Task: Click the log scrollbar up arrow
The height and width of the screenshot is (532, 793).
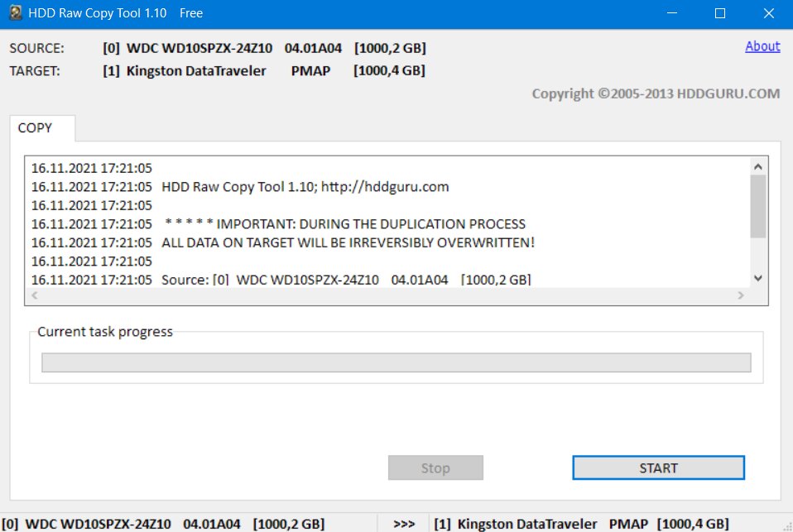Action: [x=757, y=166]
